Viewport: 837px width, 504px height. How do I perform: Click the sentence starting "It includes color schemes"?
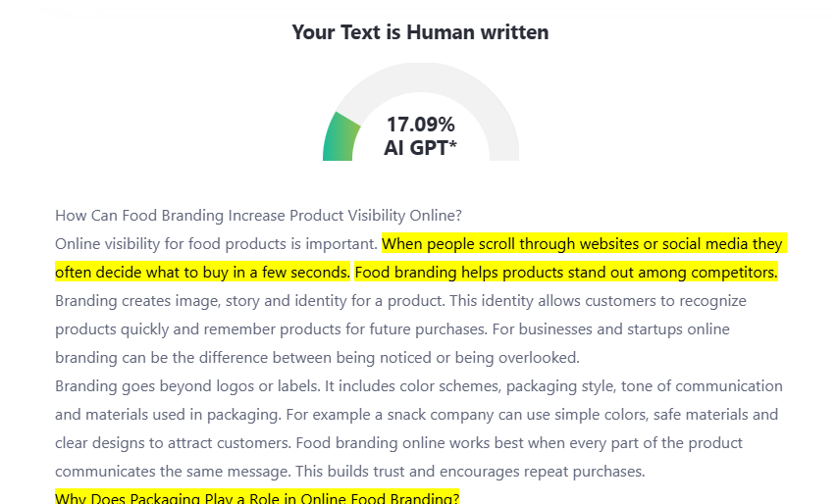(510, 385)
